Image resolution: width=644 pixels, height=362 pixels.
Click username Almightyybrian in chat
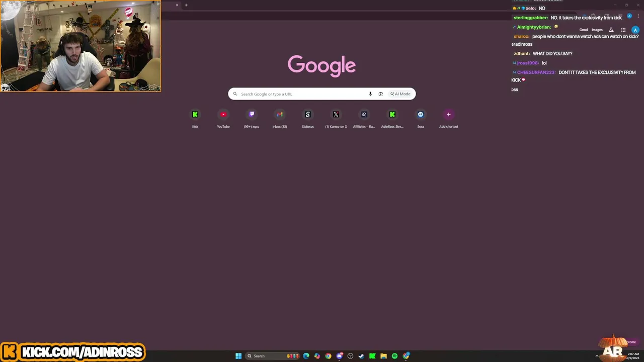534,27
